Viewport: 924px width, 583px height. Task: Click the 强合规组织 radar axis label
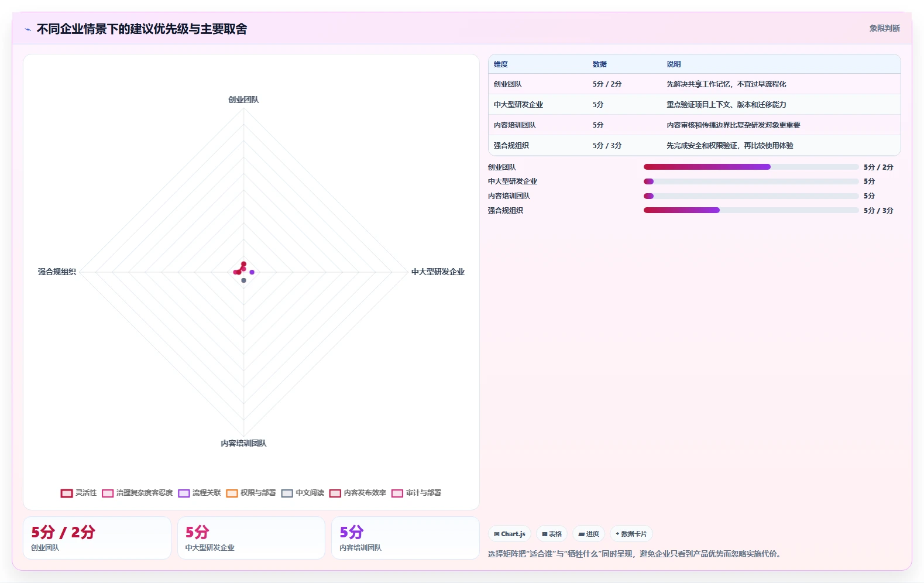point(57,272)
